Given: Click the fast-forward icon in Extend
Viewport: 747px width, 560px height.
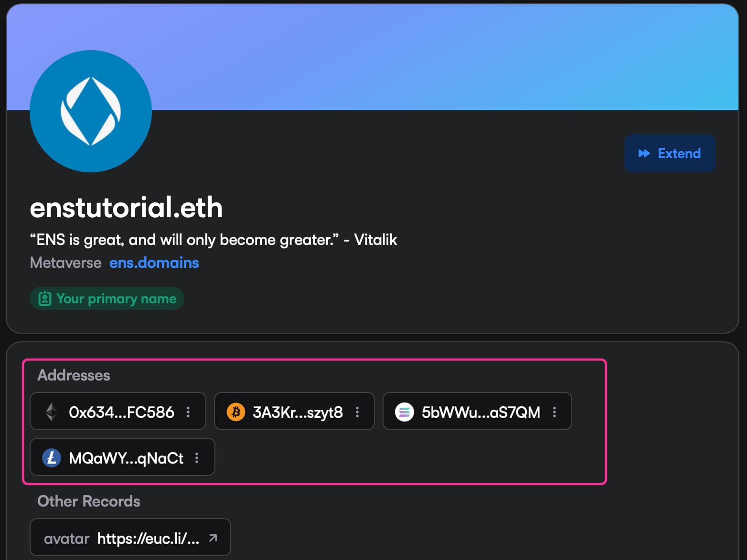Looking at the screenshot, I should click(644, 153).
